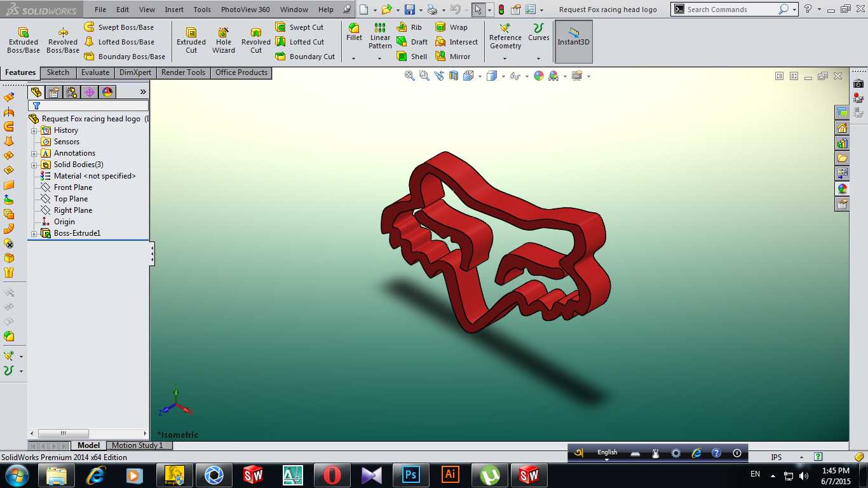The height and width of the screenshot is (488, 868).
Task: Click the Zoom to Area icon
Action: pos(424,76)
